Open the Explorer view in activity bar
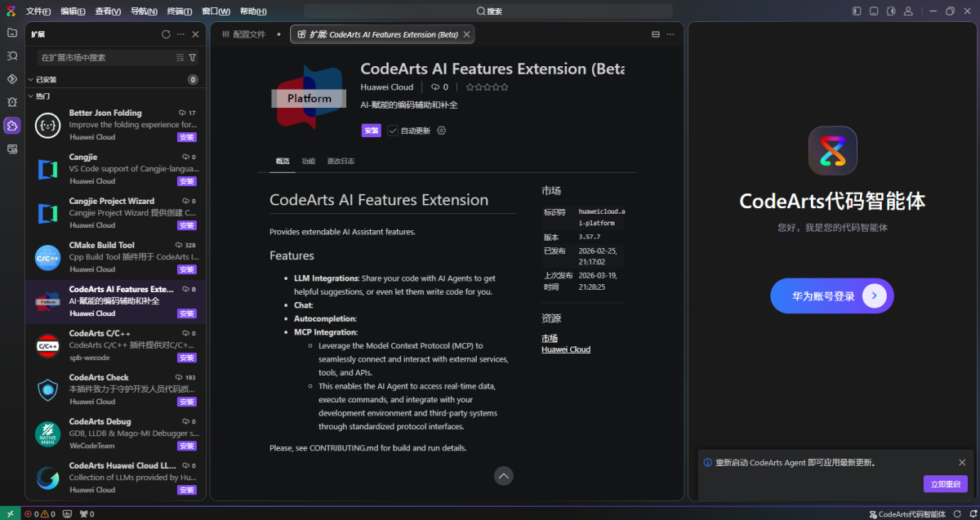Image resolution: width=980 pixels, height=520 pixels. [x=12, y=33]
